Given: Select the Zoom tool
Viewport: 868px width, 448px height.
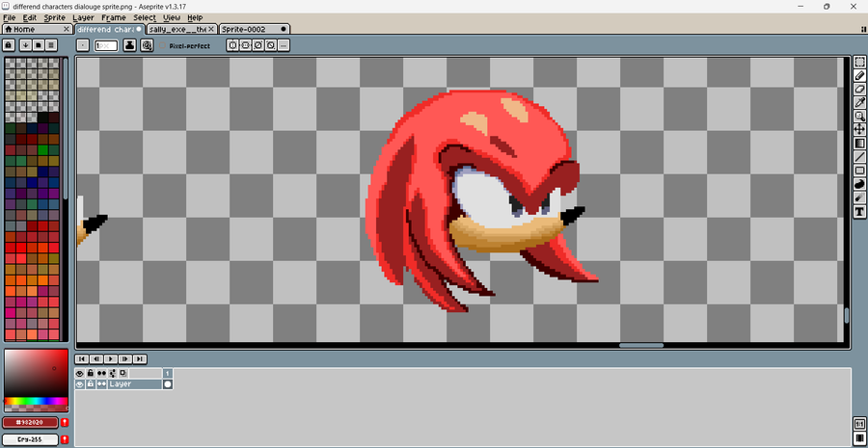Looking at the screenshot, I should 859,117.
